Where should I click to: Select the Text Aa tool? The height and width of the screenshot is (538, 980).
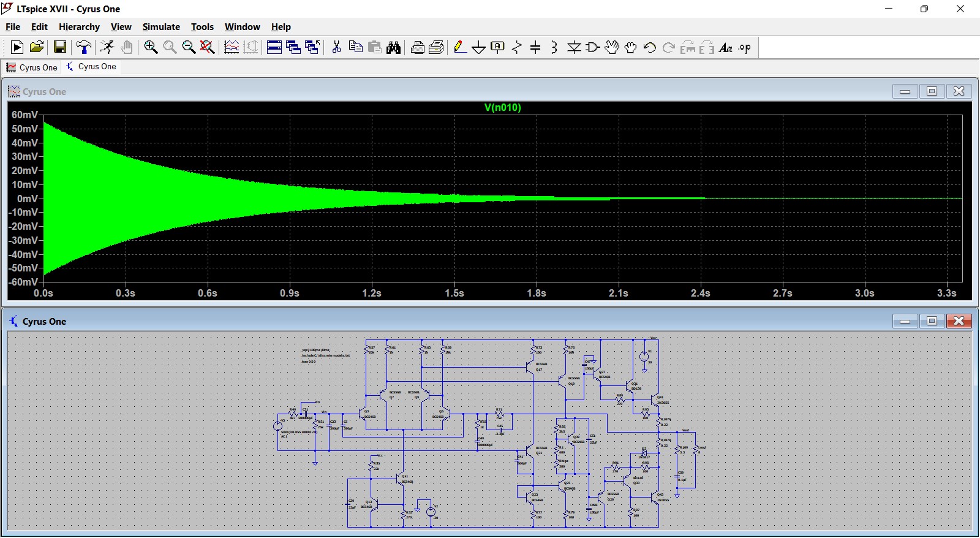coord(726,47)
